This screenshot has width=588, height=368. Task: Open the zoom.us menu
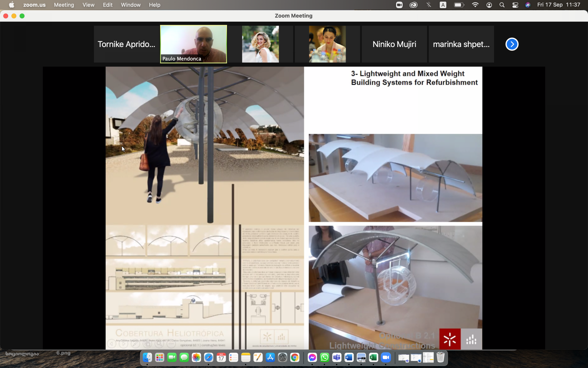pyautogui.click(x=34, y=5)
